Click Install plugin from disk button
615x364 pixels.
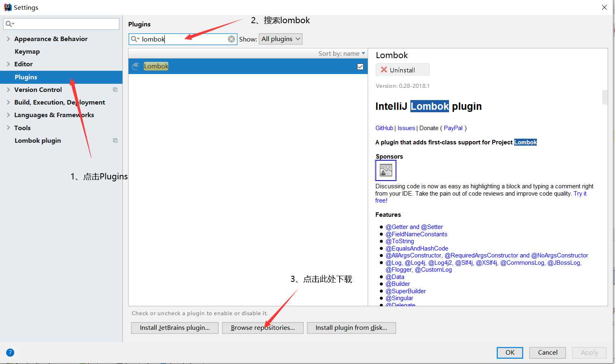pyautogui.click(x=351, y=328)
